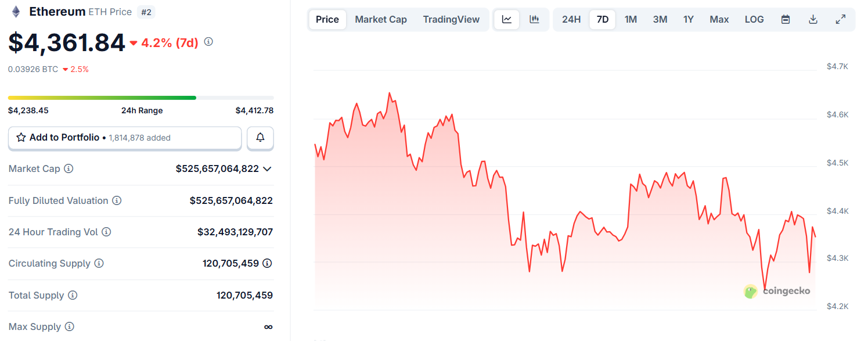The height and width of the screenshot is (341, 868).
Task: Switch to the candlestick chart icon
Action: tap(534, 19)
